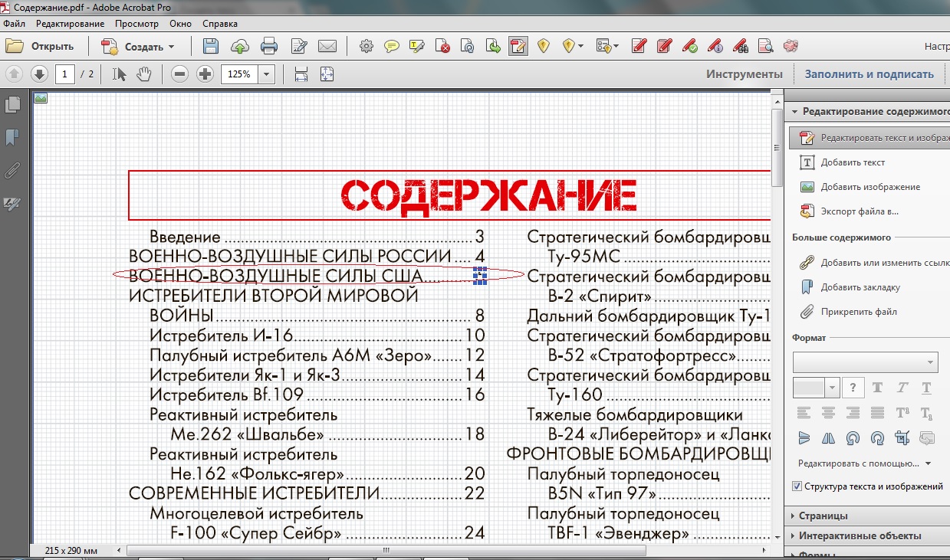This screenshot has height=560, width=950.
Task: Click the active Edit text and images toolbar icon
Action: point(518,47)
